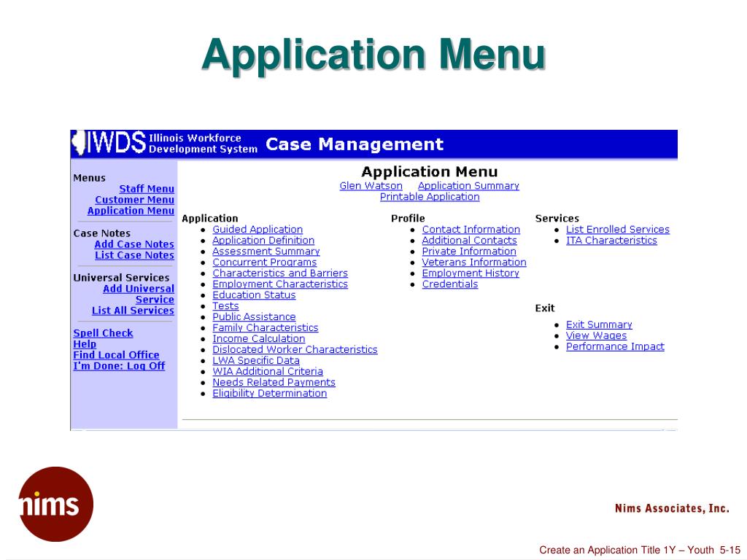Open LWA Specific Data
747x560 pixels.
(256, 360)
